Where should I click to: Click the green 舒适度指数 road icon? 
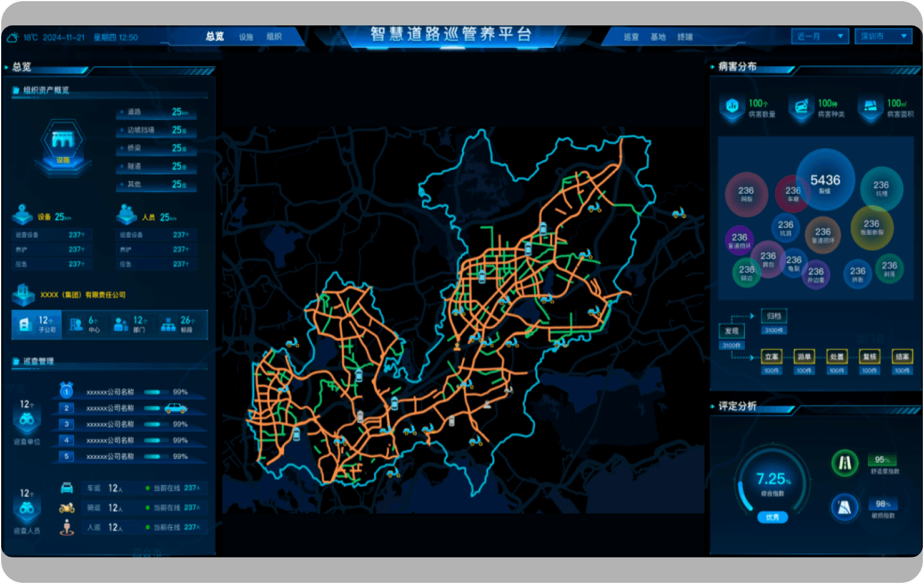click(x=844, y=463)
